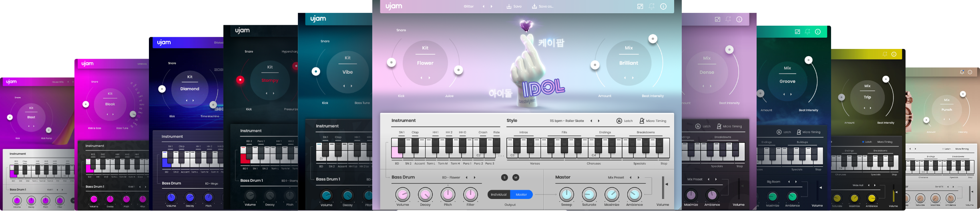Image resolution: width=980 pixels, height=211 pixels.
Task: Toggle Latch in the Dense mix window
Action: pos(703,126)
